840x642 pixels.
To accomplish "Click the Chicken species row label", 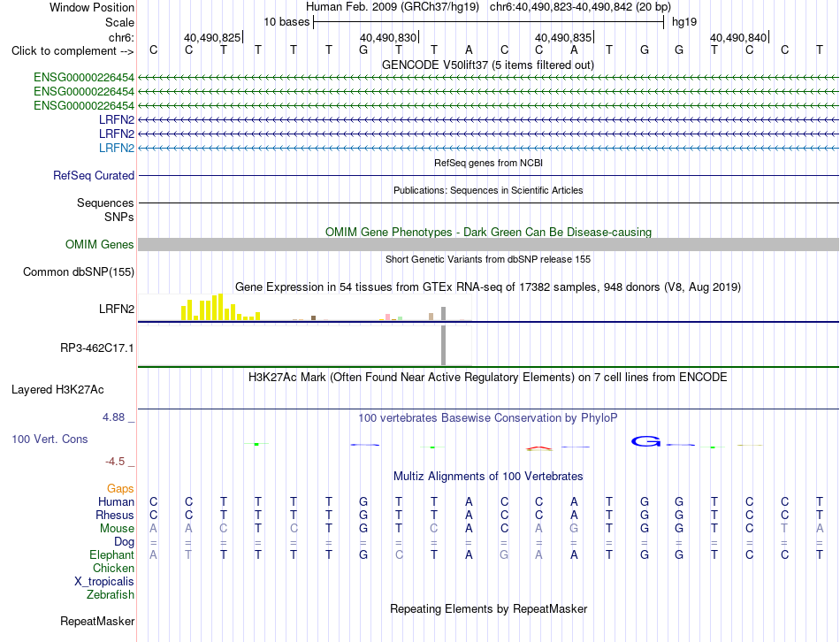I will click(113, 568).
